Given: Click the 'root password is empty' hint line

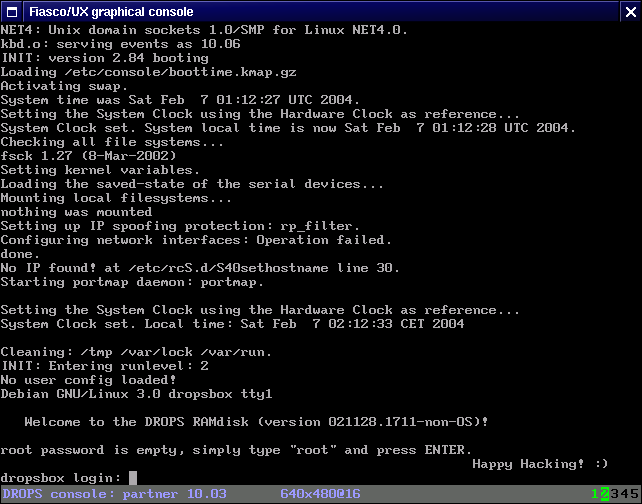Looking at the screenshot, I should (236, 450).
